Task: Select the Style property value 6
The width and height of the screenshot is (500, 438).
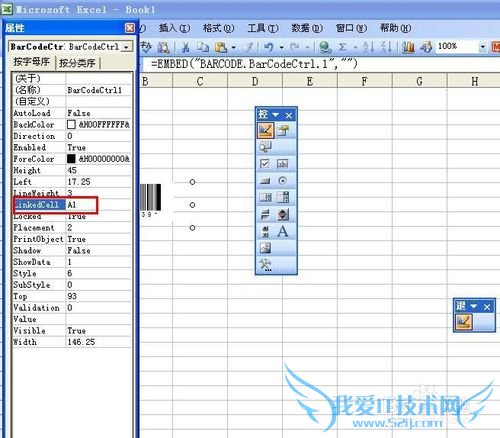Action: click(99, 273)
